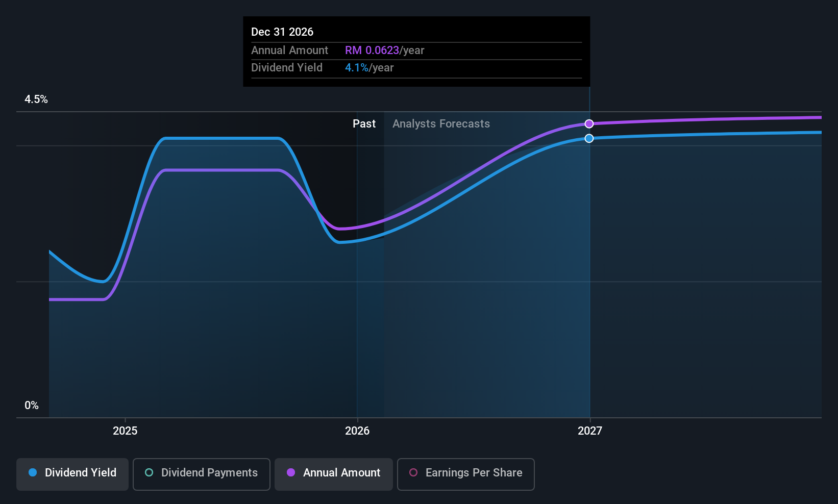Toggle the Dividend Yield legend series

(72, 474)
